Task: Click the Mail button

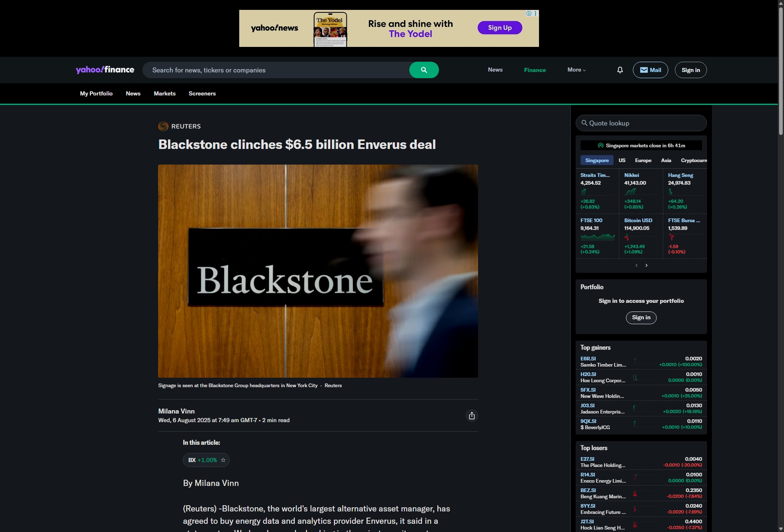Action: (650, 70)
